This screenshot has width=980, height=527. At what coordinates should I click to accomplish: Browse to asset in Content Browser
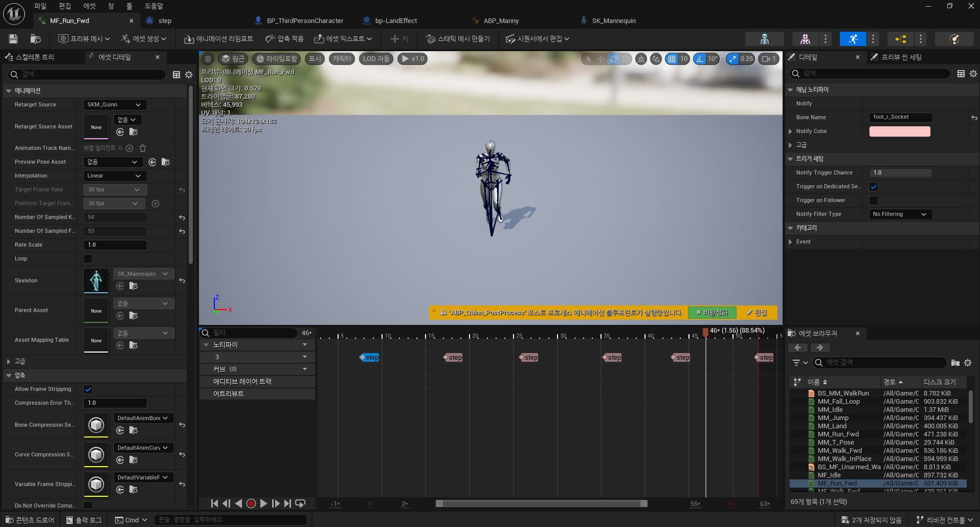(35, 39)
